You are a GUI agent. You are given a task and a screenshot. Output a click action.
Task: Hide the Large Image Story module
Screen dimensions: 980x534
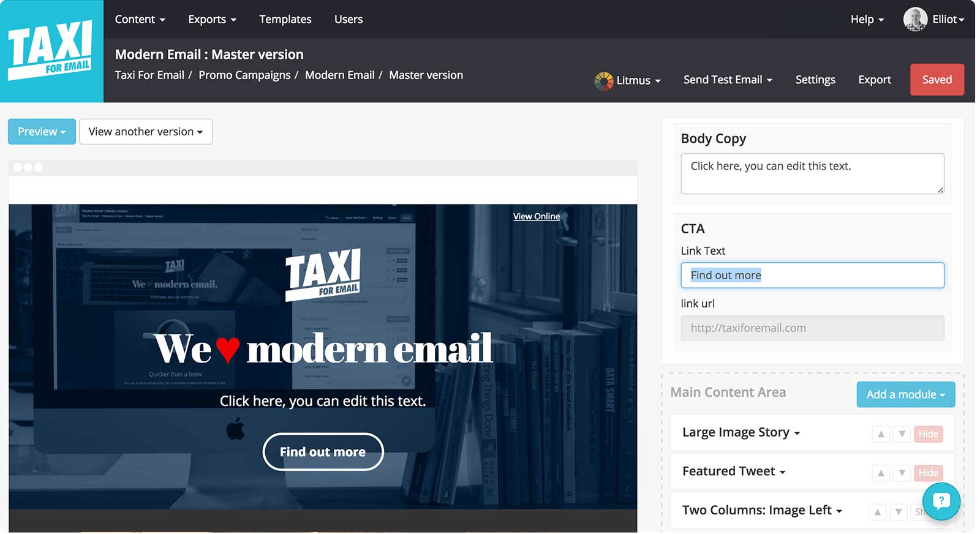pos(928,434)
